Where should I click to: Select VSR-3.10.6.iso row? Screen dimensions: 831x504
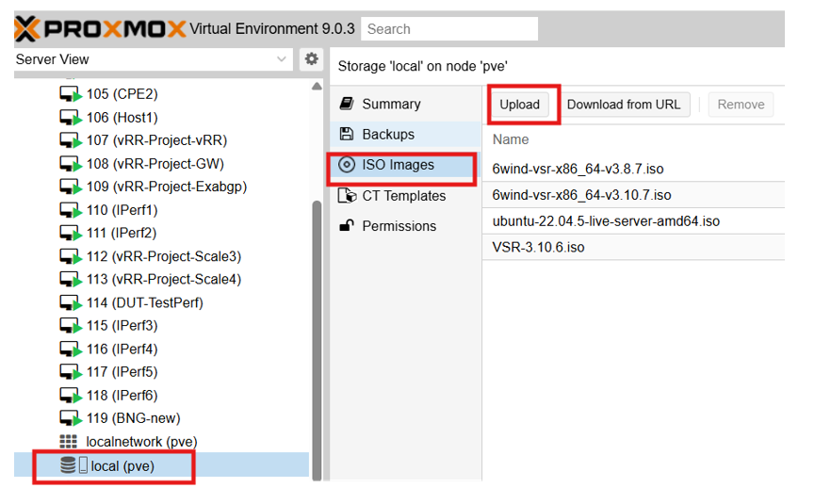click(x=633, y=247)
